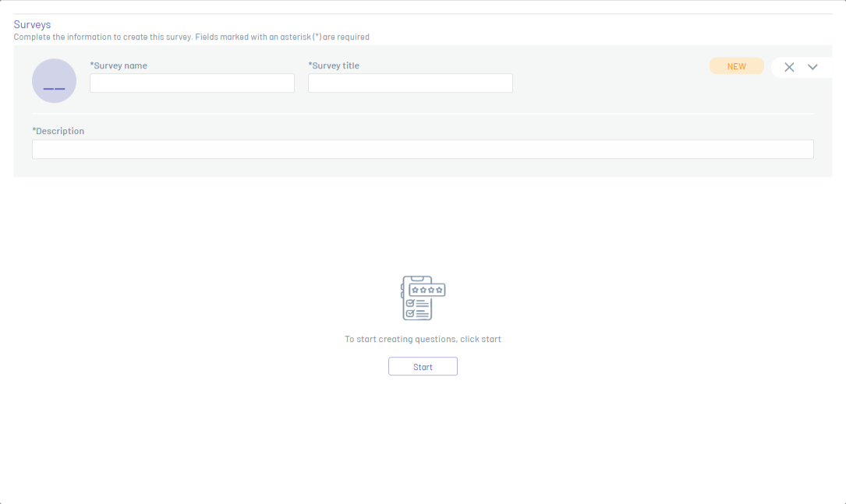846x504 pixels.
Task: Click the required-fields instruction text below Surveys
Action: click(x=192, y=37)
